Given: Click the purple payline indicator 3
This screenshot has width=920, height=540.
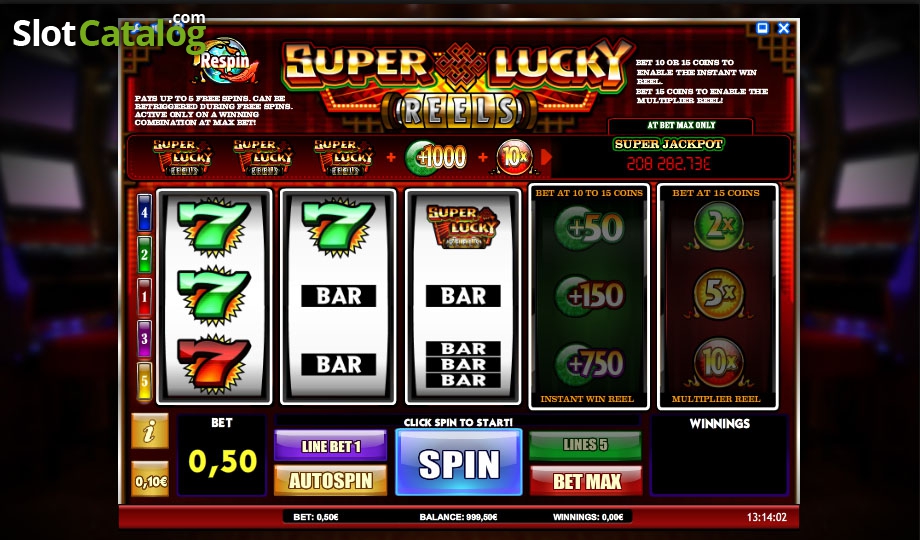Looking at the screenshot, I should [144, 339].
